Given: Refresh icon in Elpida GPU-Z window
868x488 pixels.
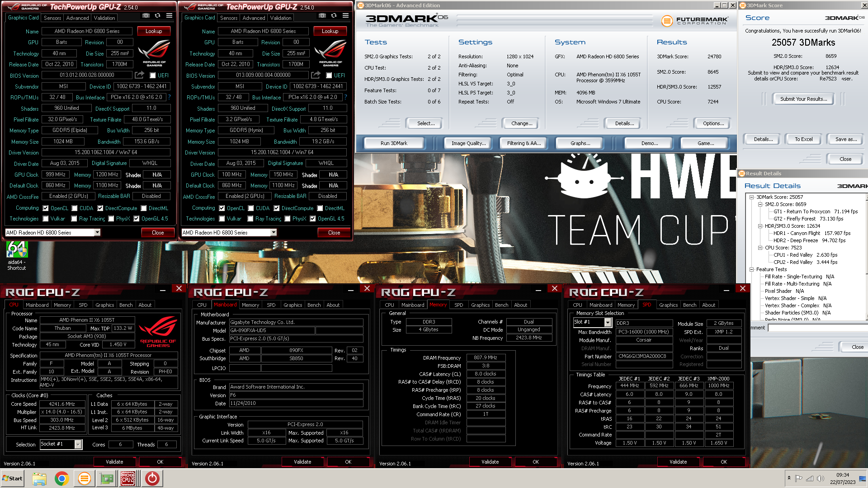Looking at the screenshot, I should 157,15.
